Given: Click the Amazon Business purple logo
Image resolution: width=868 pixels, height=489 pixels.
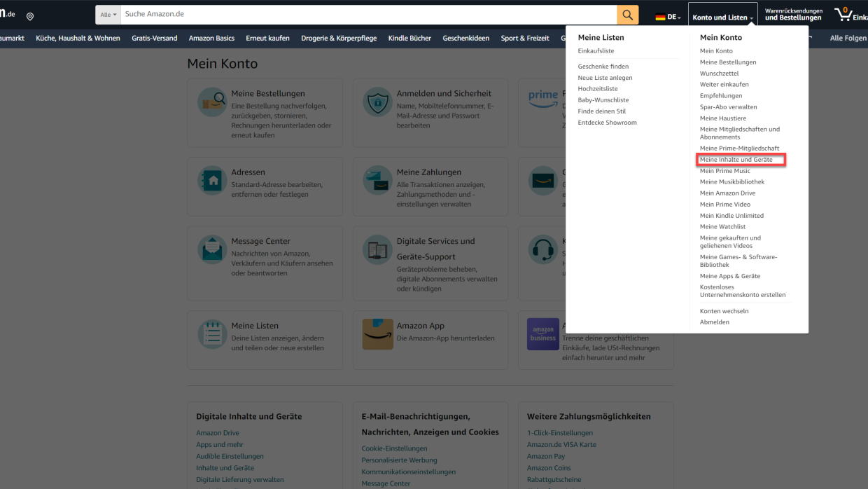Looking at the screenshot, I should pyautogui.click(x=542, y=334).
